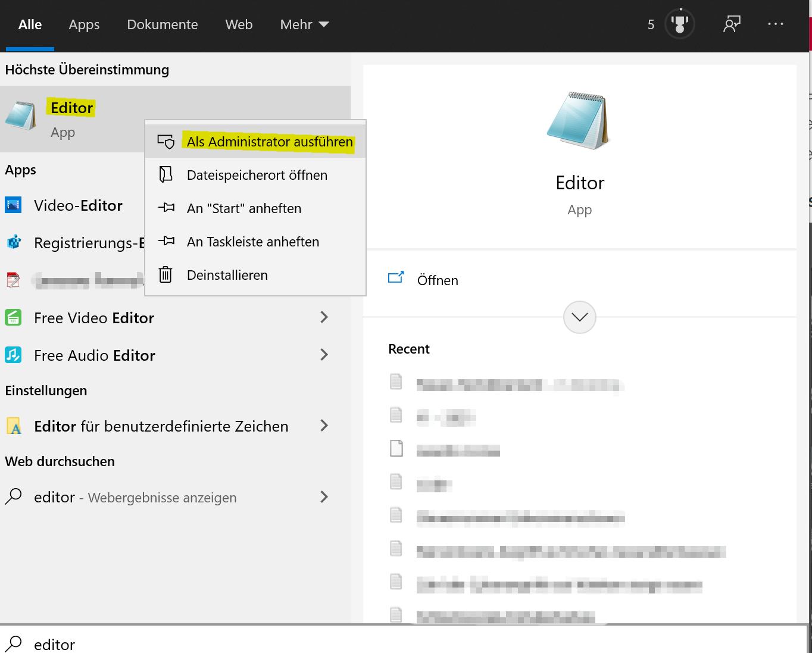Open the fourth recent file entry
Screen dimensions: 812x653
coord(421,483)
